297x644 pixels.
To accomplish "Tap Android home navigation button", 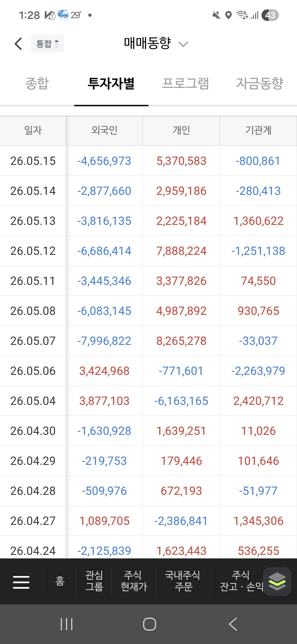I will (x=149, y=624).
